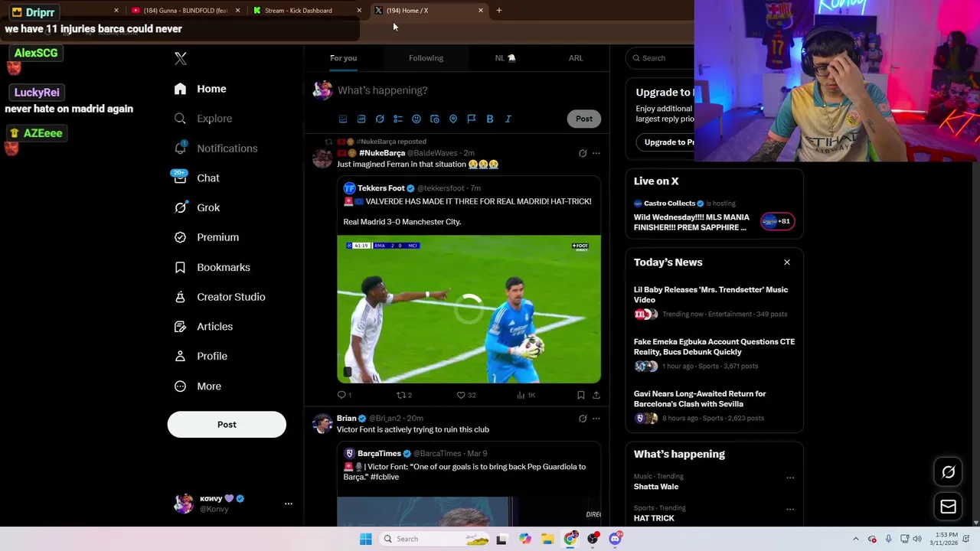Screen dimensions: 980x551
Task: Open more menu on Brian's post
Action: [596, 419]
